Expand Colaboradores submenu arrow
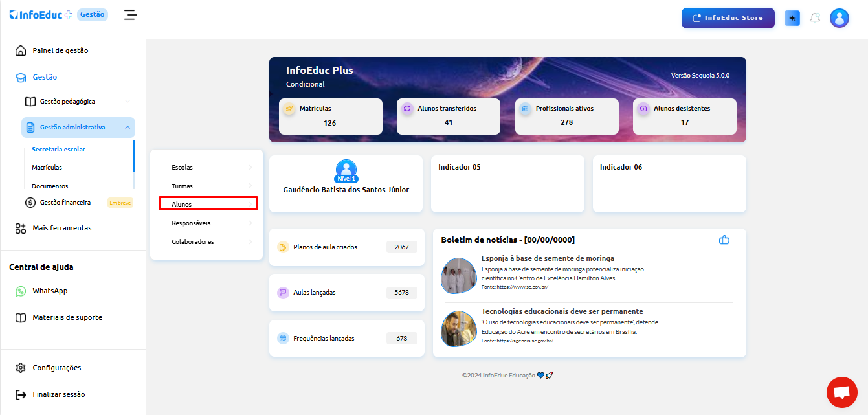 pyautogui.click(x=250, y=242)
